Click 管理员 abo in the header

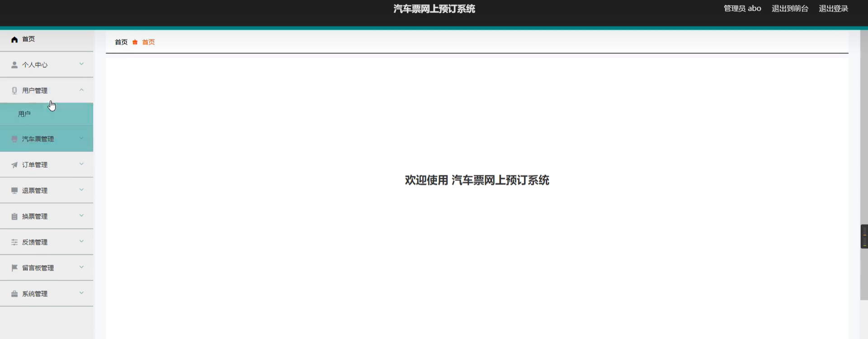tap(742, 9)
